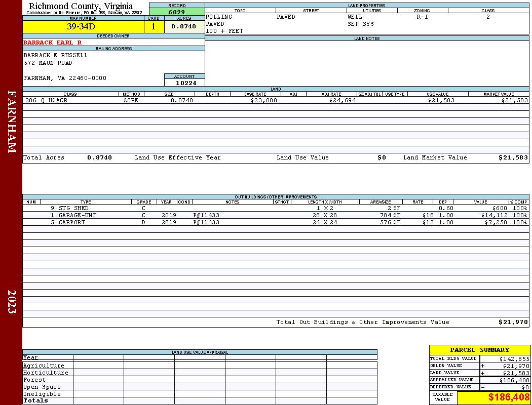Select the garage dimensions 28 X 28
532x405 pixels.
325,216
